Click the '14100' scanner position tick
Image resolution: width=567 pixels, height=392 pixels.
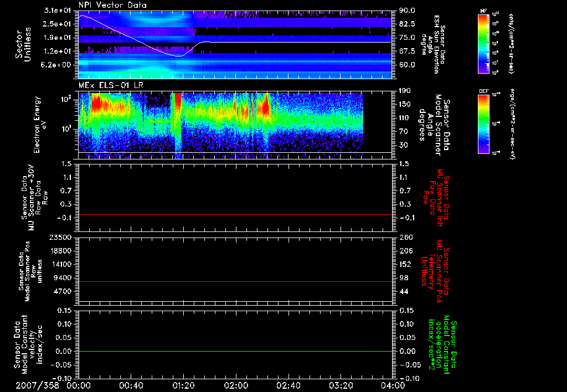[60, 264]
